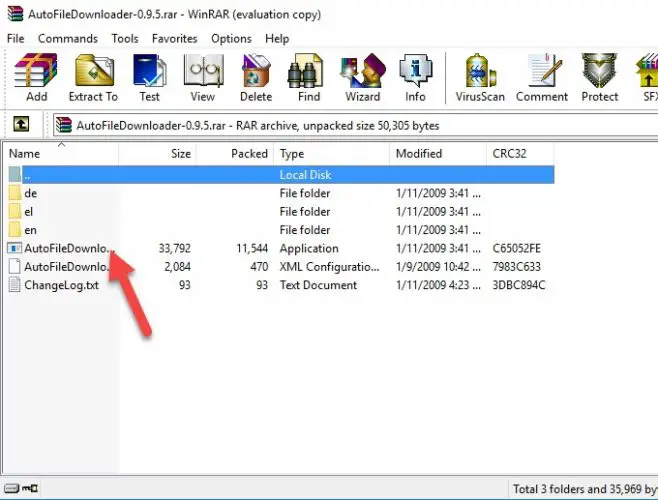
Task: Click the 'Application' type cell
Action: tap(309, 249)
